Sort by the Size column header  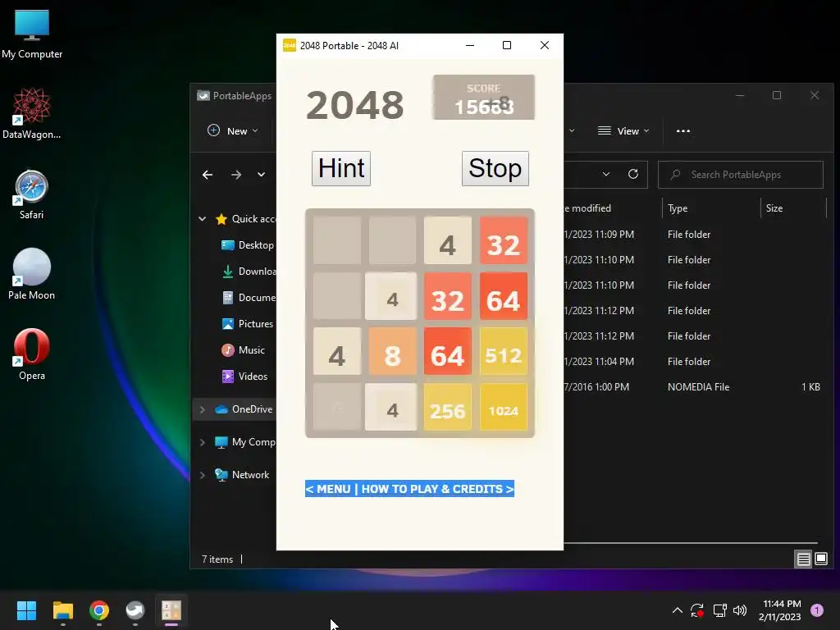pyautogui.click(x=793, y=208)
